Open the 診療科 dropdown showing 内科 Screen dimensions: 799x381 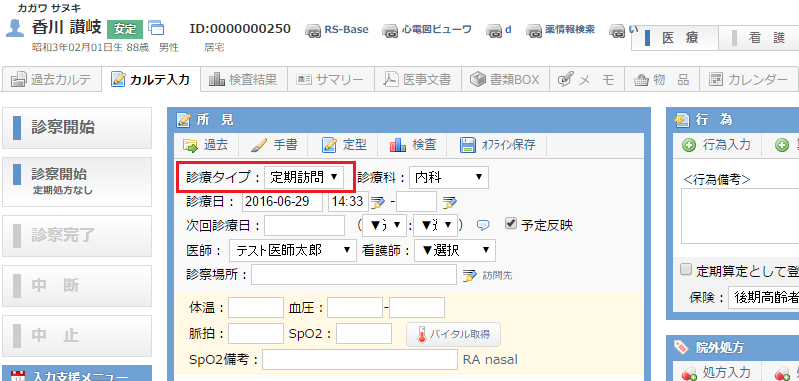[x=448, y=177]
